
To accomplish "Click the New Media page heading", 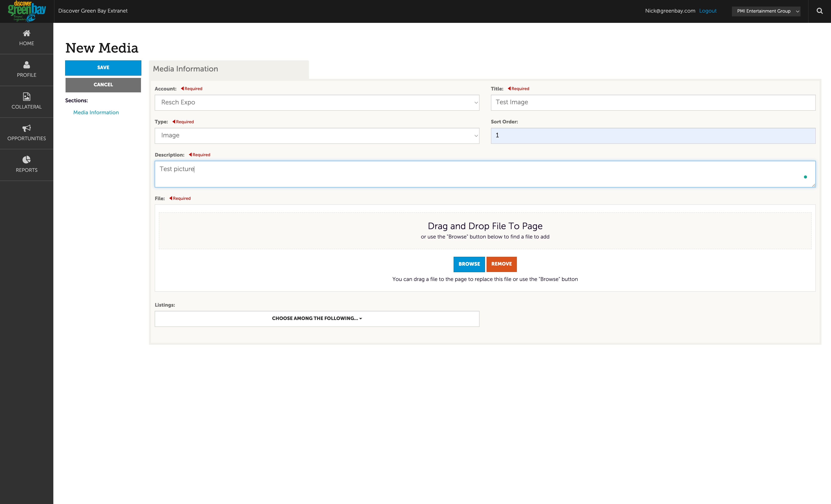I will 102,48.
